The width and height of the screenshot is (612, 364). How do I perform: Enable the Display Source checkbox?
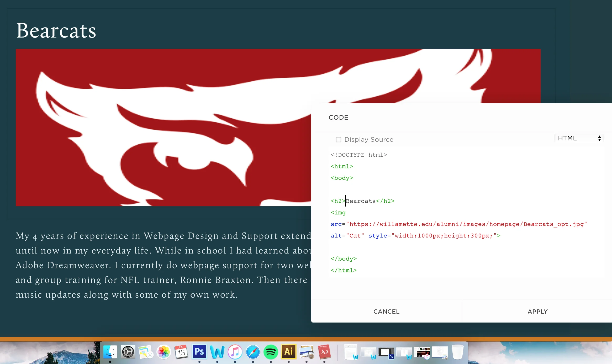339,140
